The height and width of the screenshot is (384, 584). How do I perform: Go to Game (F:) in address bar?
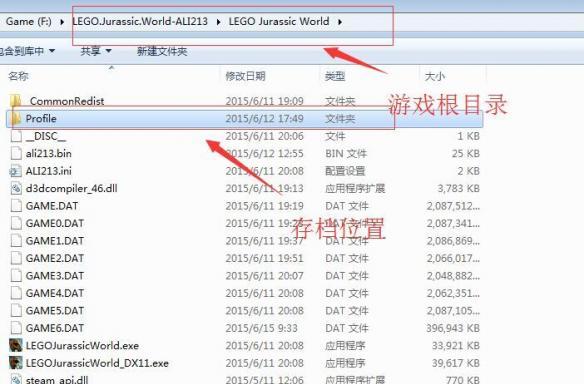click(29, 21)
